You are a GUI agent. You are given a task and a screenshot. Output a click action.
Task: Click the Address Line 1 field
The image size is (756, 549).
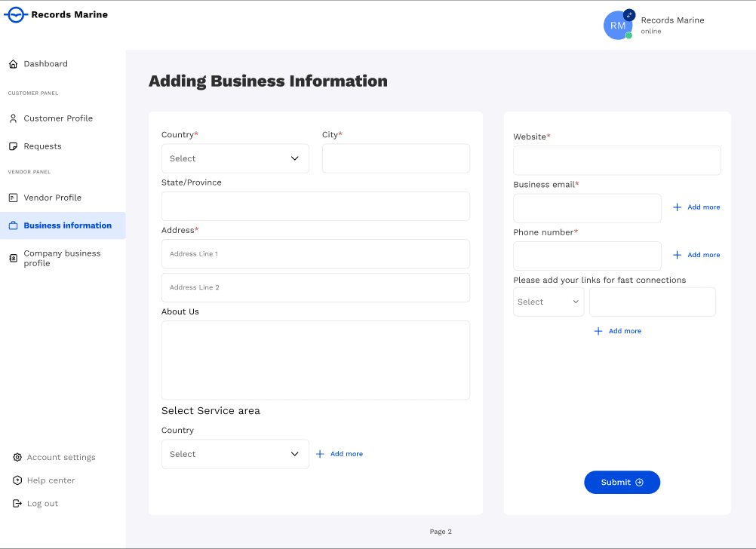tap(315, 254)
